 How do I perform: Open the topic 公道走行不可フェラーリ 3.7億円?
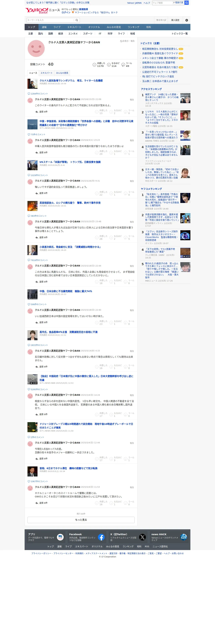[159, 72]
